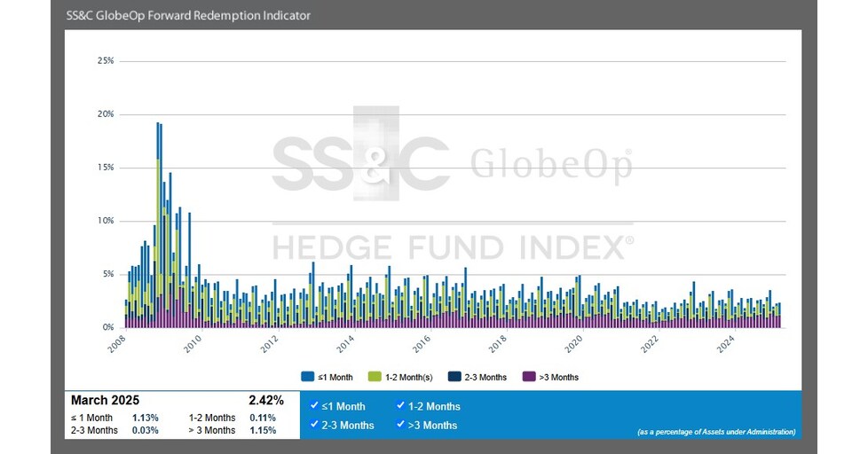868x454 pixels.
Task: Click the '1-2 Month(s)' legend label
Action: click(x=409, y=377)
